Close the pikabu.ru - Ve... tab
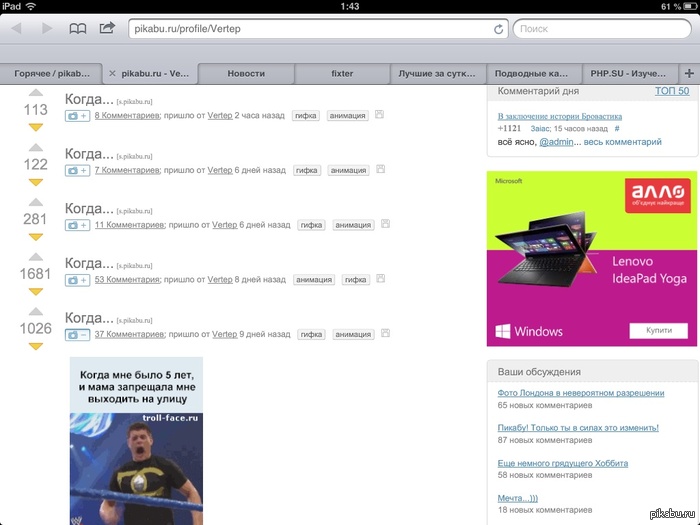This screenshot has height=525, width=700. (112, 73)
